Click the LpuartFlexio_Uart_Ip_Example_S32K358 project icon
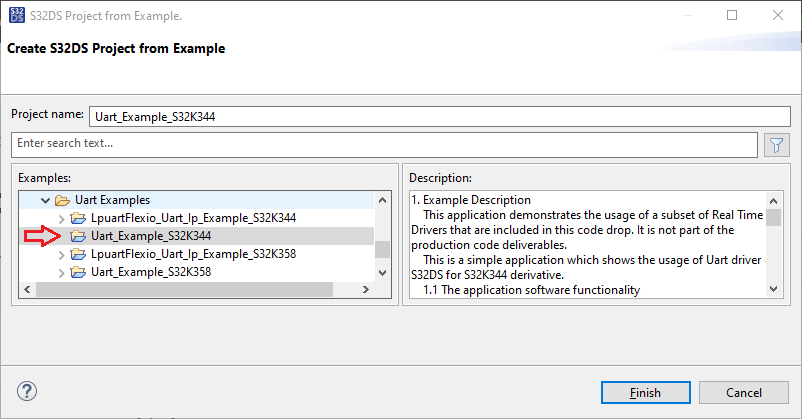 click(x=79, y=254)
